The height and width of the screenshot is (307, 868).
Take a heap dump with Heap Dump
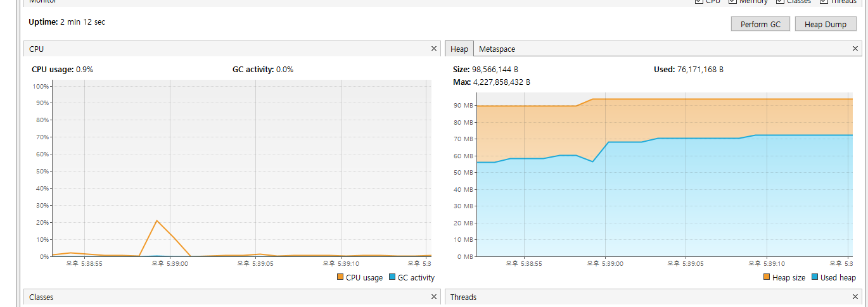point(826,24)
